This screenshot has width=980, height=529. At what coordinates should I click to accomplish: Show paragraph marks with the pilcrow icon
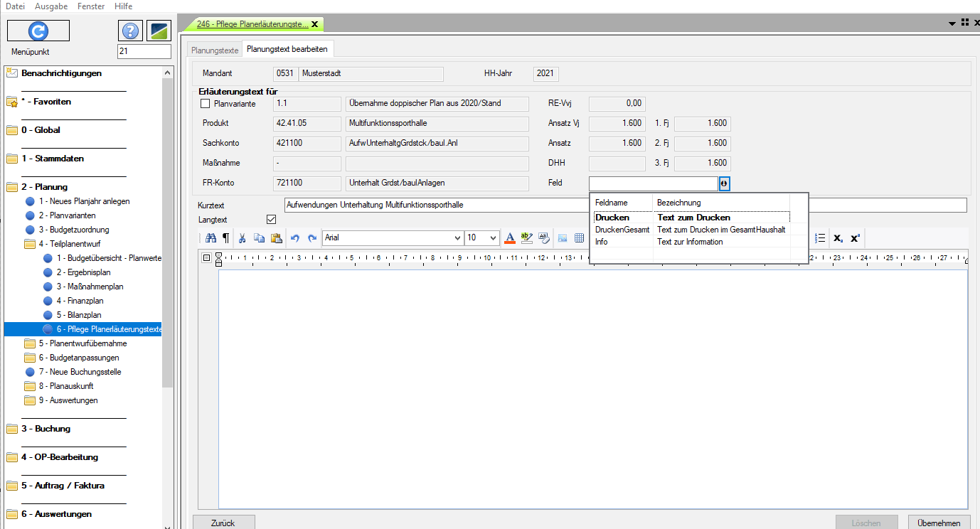tap(225, 238)
